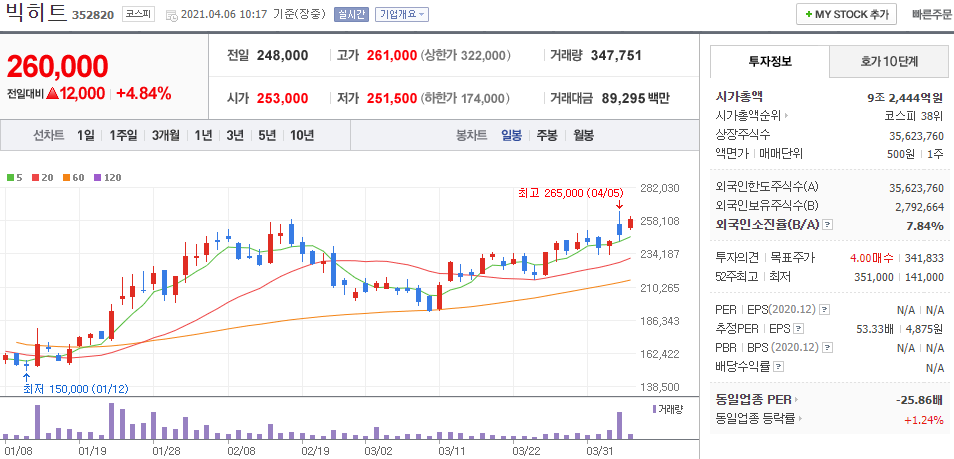Select the 1년 line chart period
The image size is (954, 459).
[x=203, y=135]
